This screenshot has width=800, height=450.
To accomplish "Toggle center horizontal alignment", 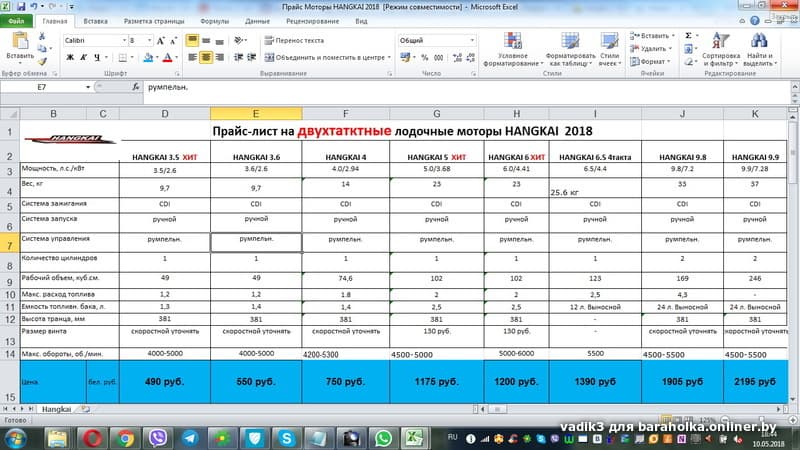I will coord(206,57).
